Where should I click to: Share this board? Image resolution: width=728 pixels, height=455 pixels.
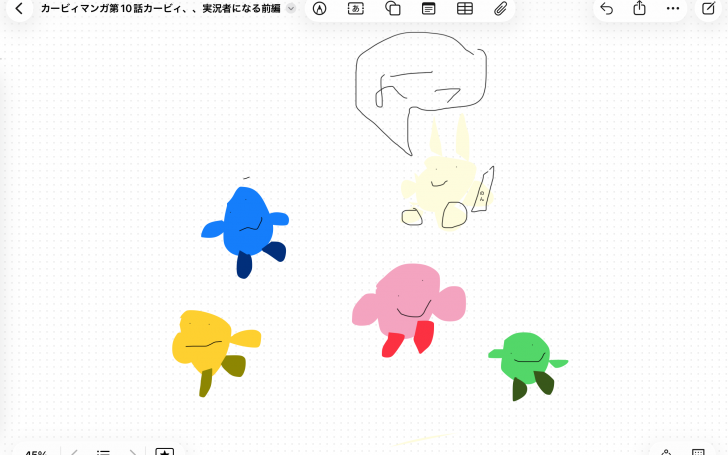click(x=639, y=8)
